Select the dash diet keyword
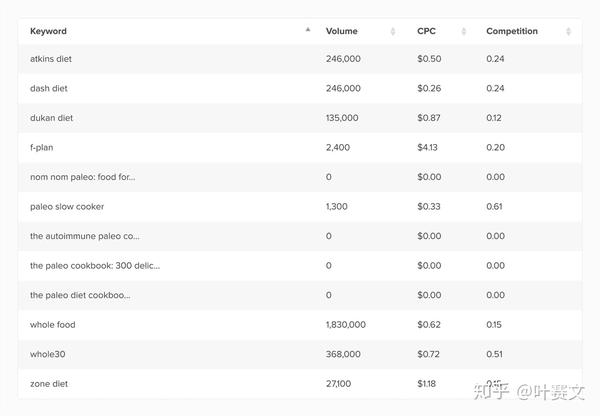The image size is (600, 416). click(x=49, y=88)
